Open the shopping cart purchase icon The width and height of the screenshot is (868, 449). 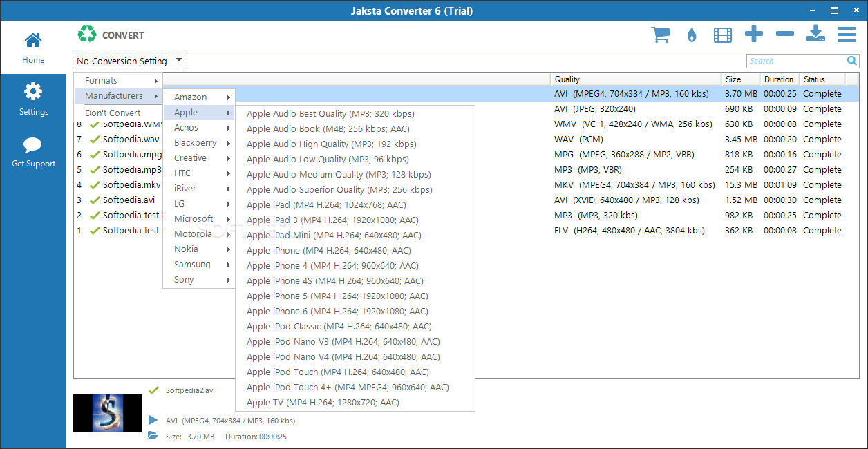[x=660, y=35]
